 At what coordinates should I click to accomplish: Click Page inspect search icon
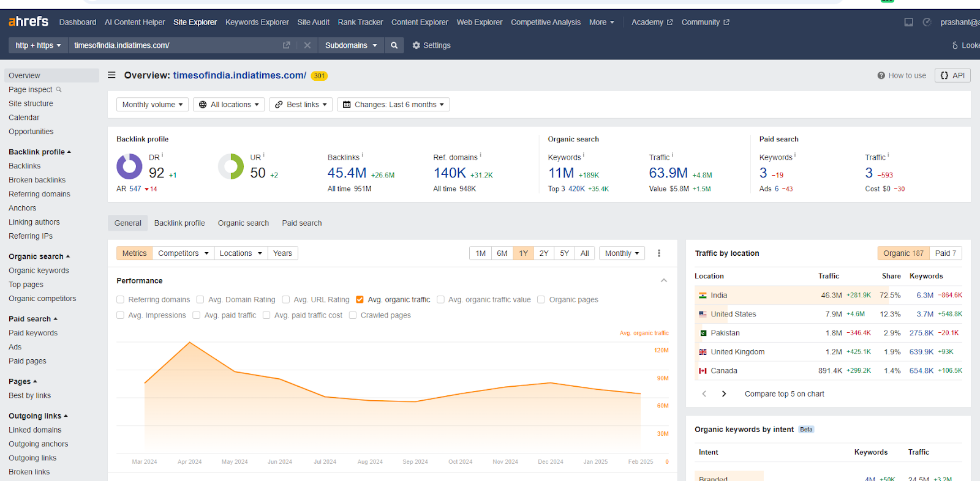(59, 89)
